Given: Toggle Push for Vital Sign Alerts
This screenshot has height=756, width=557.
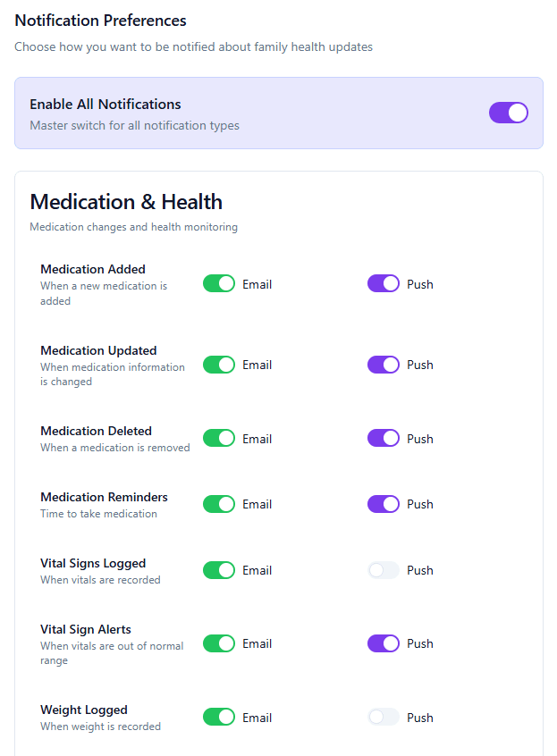Looking at the screenshot, I should 383,643.
